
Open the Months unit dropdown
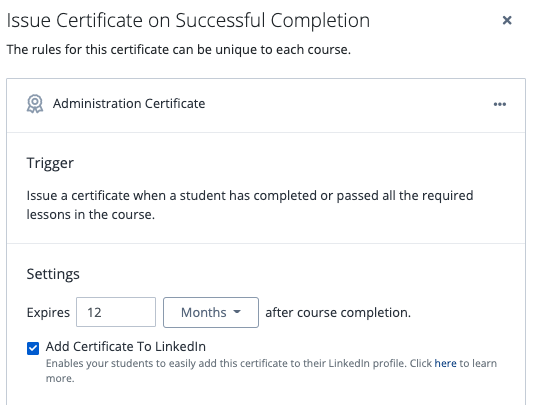[x=211, y=313]
